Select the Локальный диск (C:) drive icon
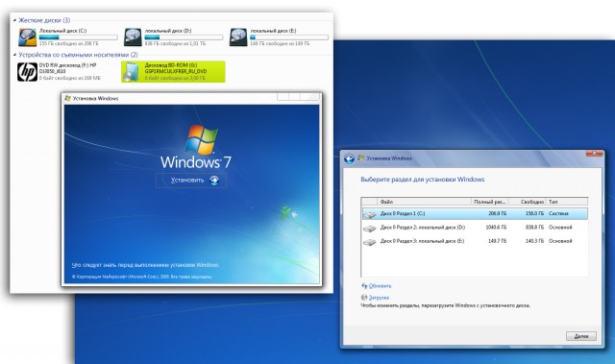The width and height of the screenshot is (615, 364). click(28, 37)
